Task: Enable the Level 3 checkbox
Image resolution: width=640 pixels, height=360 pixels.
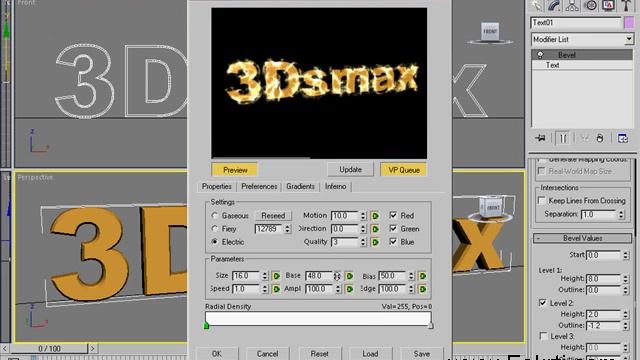Action: (543, 336)
